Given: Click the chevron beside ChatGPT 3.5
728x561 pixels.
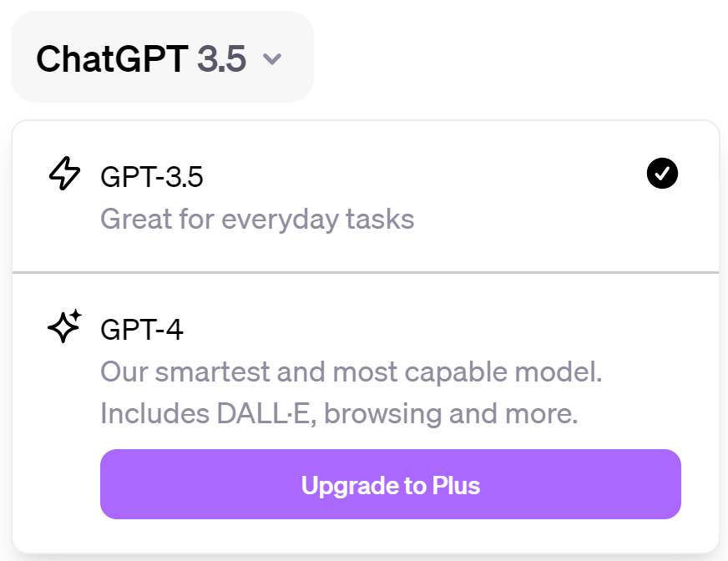Looking at the screenshot, I should tap(274, 58).
